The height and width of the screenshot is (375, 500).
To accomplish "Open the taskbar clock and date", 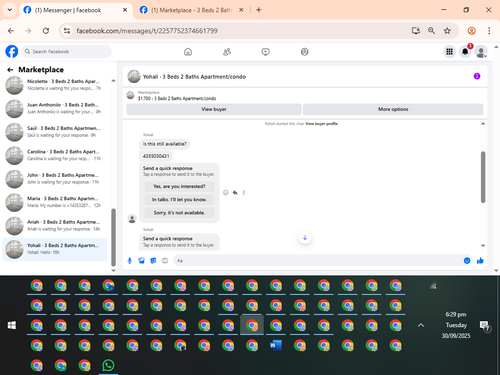I will coord(456,325).
